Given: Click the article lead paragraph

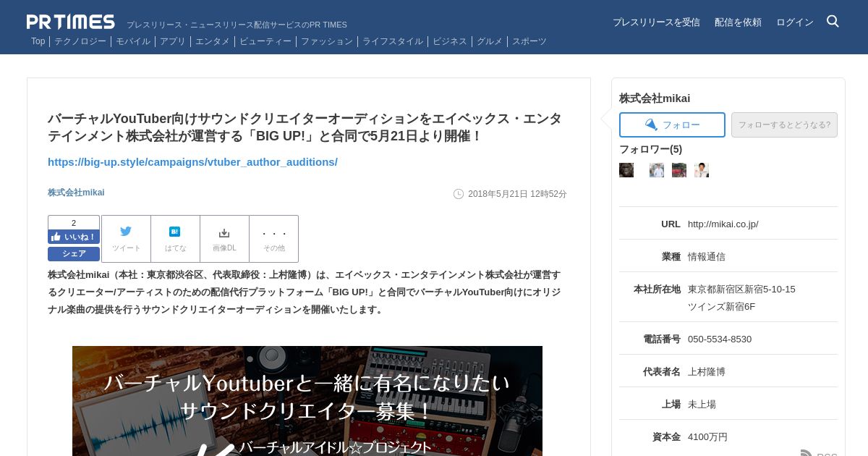Looking at the screenshot, I should (305, 292).
